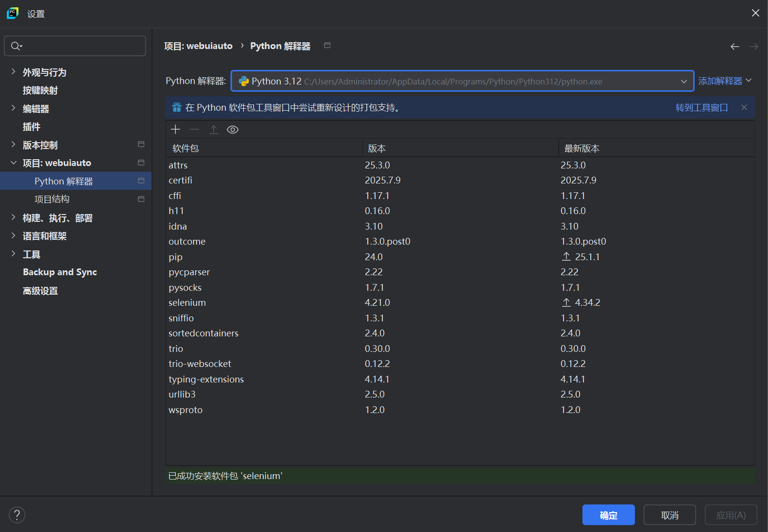
Task: Sort by 软件包 column header
Action: (264, 148)
